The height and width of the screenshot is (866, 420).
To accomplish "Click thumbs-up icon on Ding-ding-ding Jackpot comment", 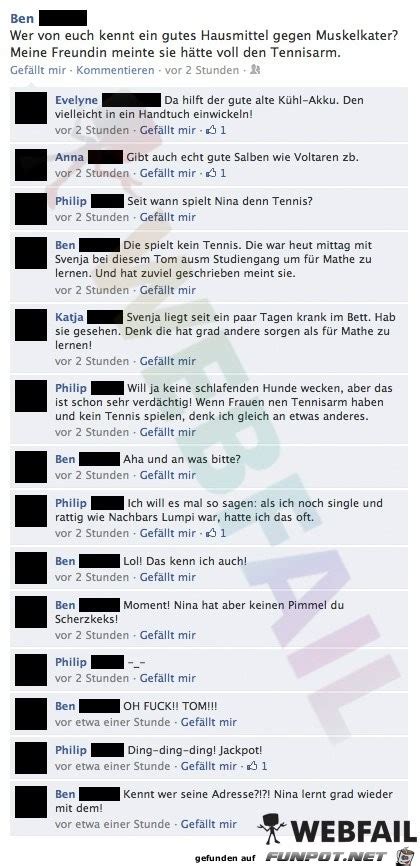I will click(x=253, y=766).
